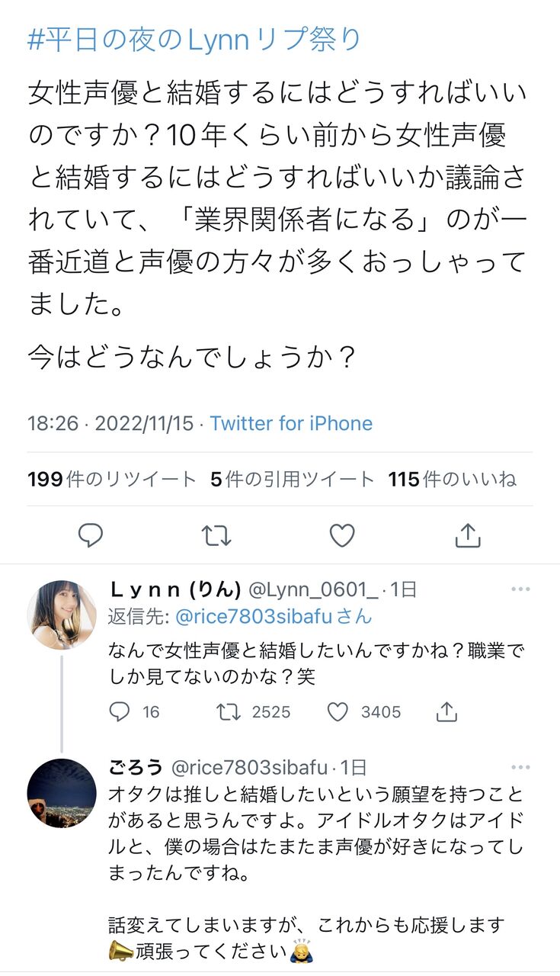Share Lynn's reply tweet

[446, 711]
